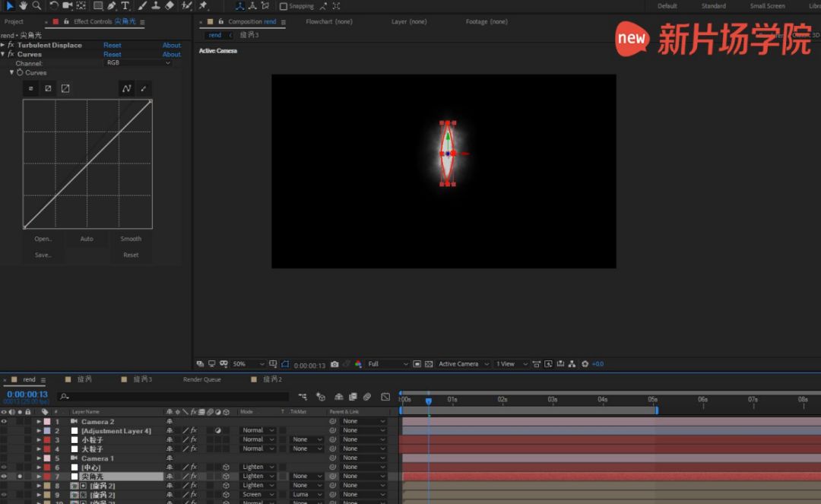The height and width of the screenshot is (504, 821).
Task: Select the Brush tool
Action: pos(142,5)
